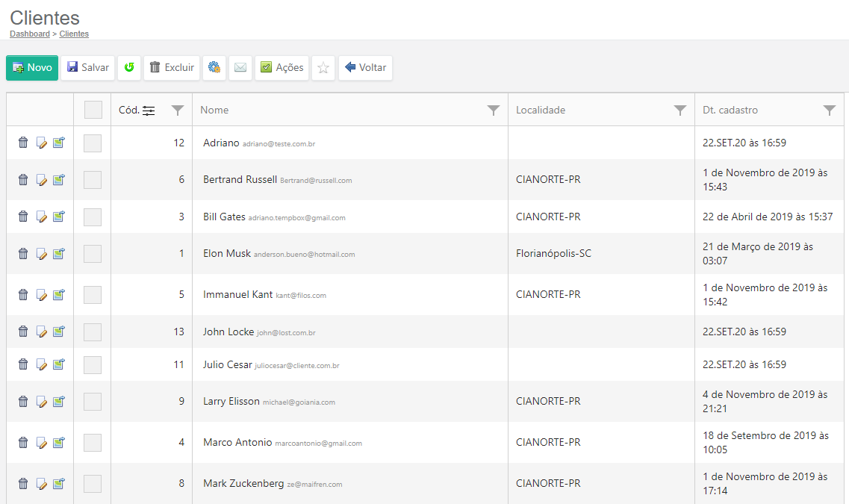The height and width of the screenshot is (504, 849).
Task: Open the settings gear icon in toolbar
Action: 214,68
